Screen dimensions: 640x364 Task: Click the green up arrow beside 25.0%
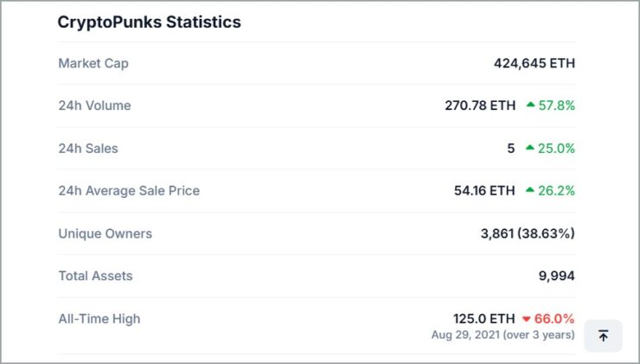530,148
